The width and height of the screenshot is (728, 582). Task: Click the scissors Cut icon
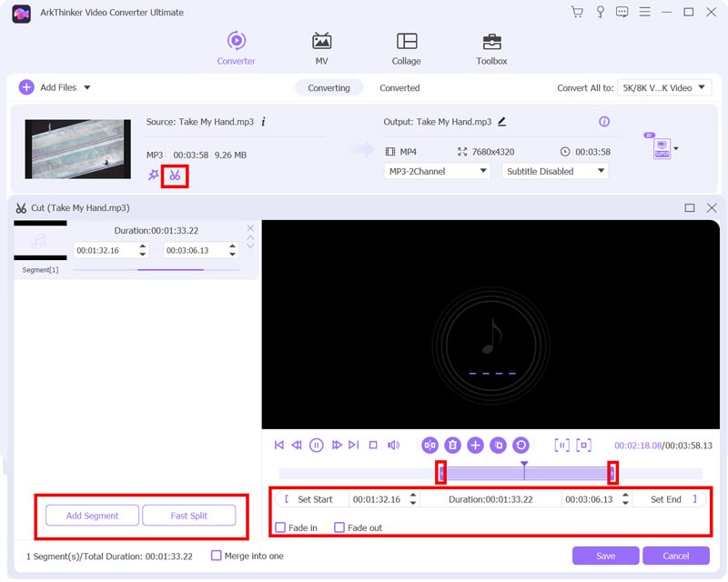(175, 176)
